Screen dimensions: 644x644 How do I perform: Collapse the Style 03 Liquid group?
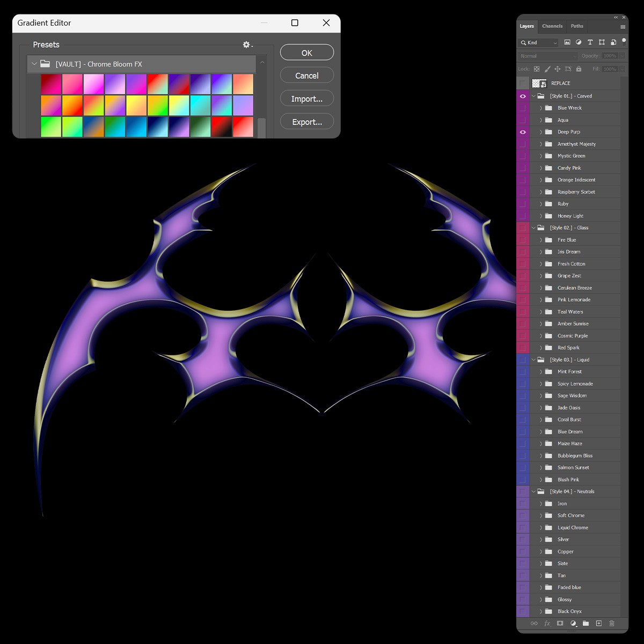[533, 360]
